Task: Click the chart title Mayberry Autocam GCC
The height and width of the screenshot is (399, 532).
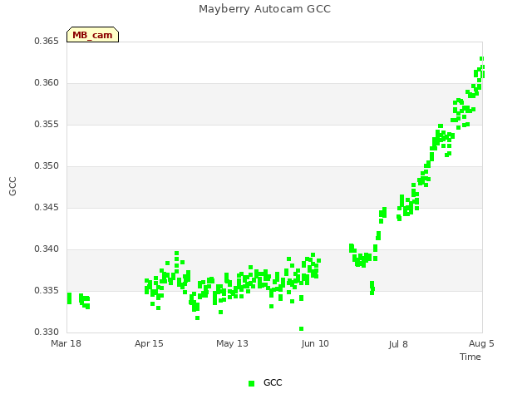Action: (264, 9)
